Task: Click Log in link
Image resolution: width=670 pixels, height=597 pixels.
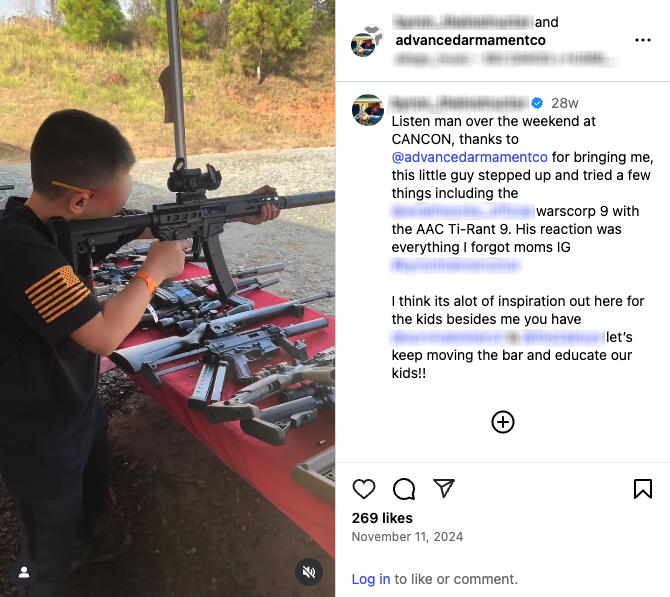Action: click(370, 579)
